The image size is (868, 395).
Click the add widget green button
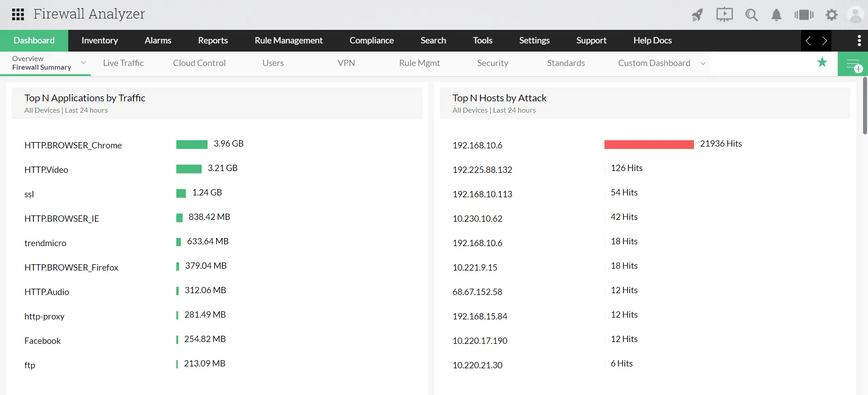[x=853, y=64]
